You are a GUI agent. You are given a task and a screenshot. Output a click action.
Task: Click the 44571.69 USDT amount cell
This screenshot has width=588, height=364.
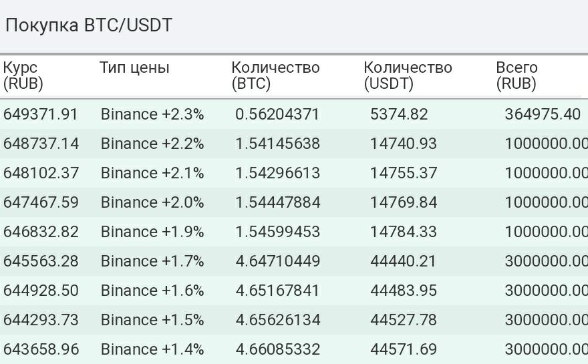pos(404,349)
